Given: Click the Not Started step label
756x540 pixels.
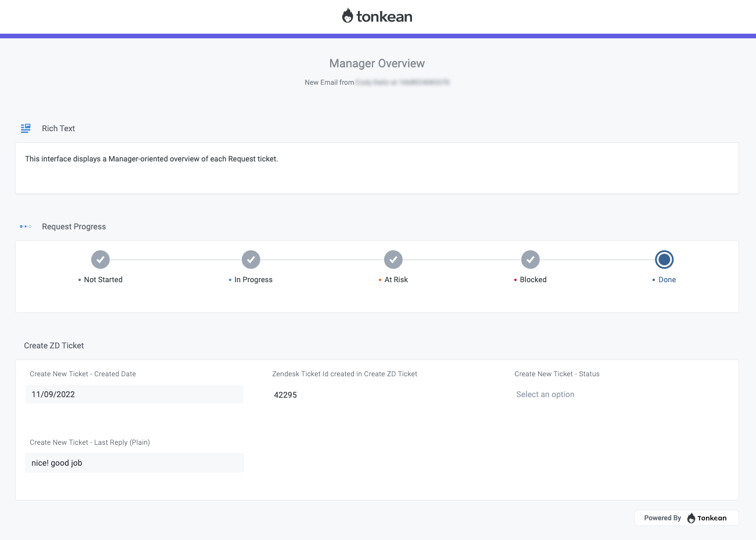Looking at the screenshot, I should 103,280.
